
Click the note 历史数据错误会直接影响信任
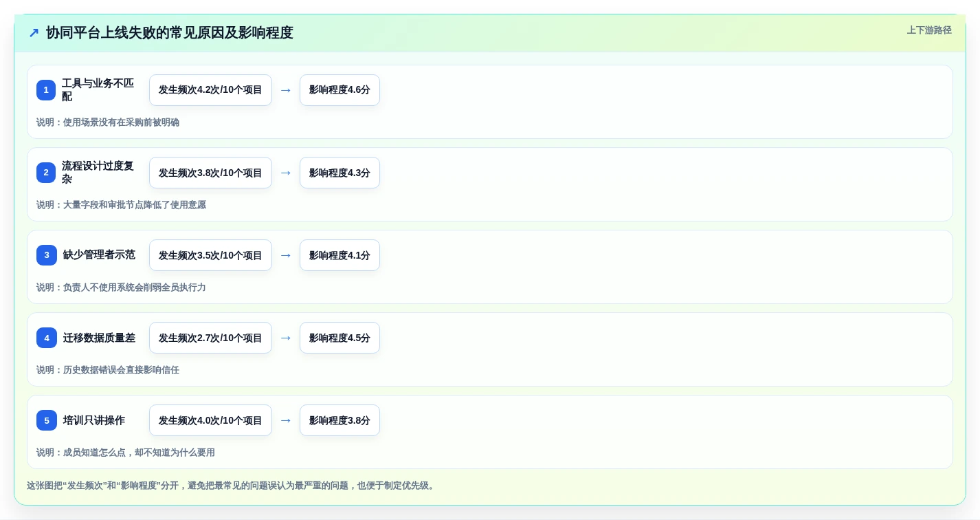tap(121, 370)
